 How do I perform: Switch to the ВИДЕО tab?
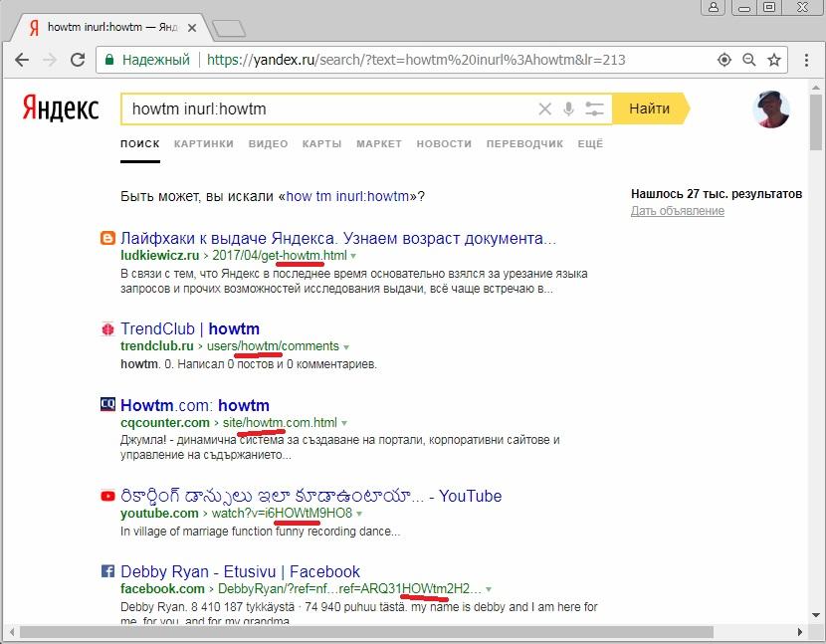pos(268,144)
